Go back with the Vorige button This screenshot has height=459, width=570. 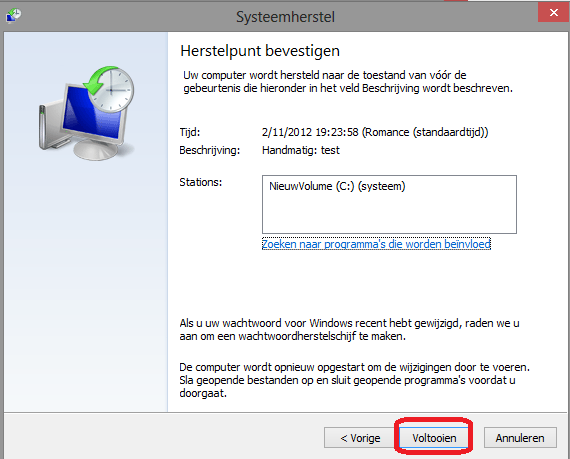360,438
